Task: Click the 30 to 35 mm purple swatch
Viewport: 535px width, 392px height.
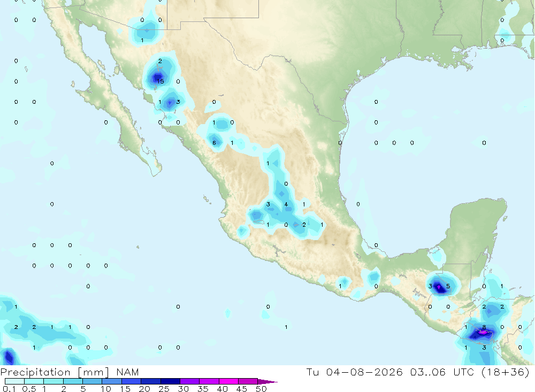Action: click(190, 381)
